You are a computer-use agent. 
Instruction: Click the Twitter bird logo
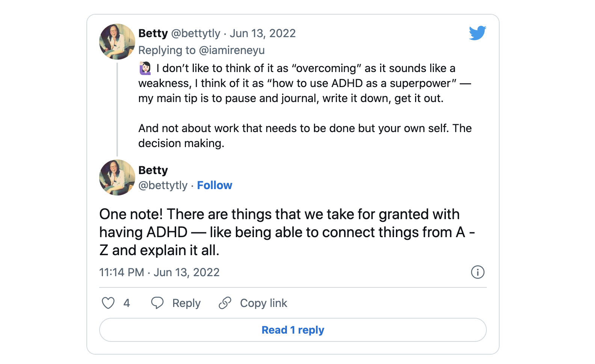(x=477, y=33)
